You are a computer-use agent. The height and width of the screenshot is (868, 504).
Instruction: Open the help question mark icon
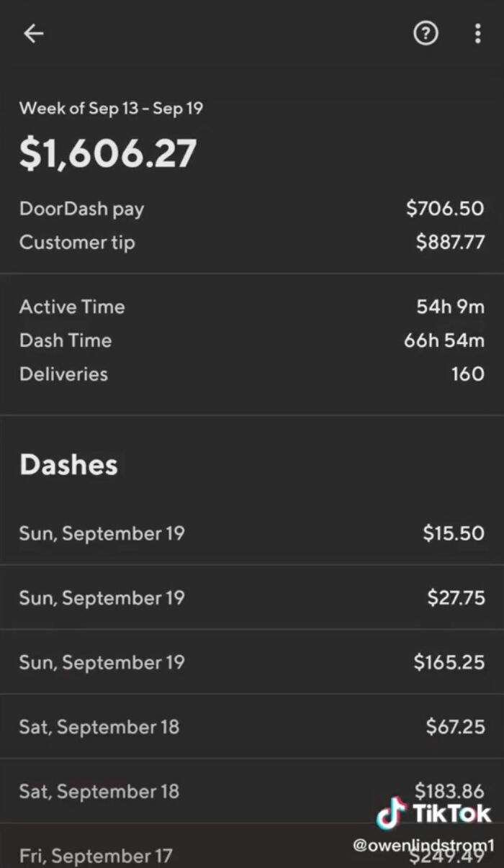coord(426,33)
